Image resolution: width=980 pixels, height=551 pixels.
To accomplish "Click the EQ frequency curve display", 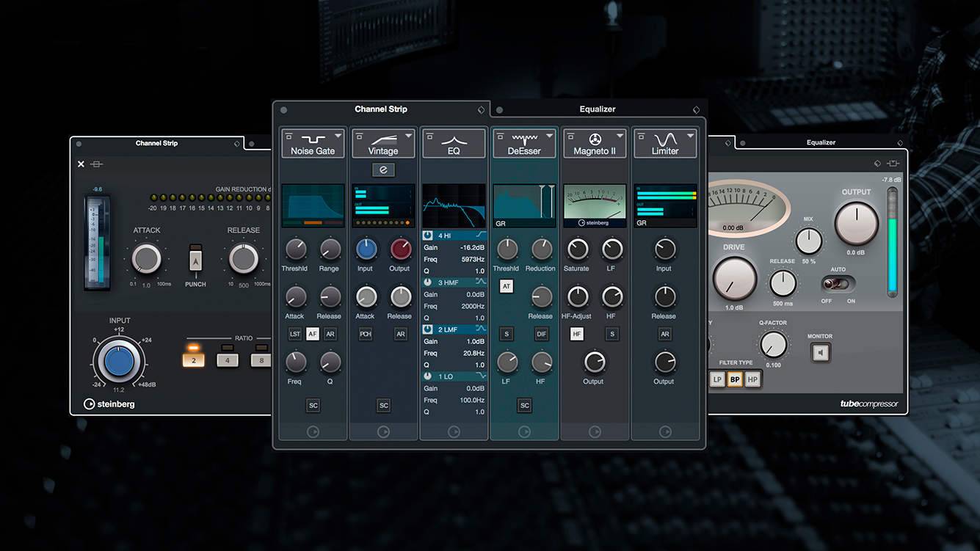I will pos(454,205).
